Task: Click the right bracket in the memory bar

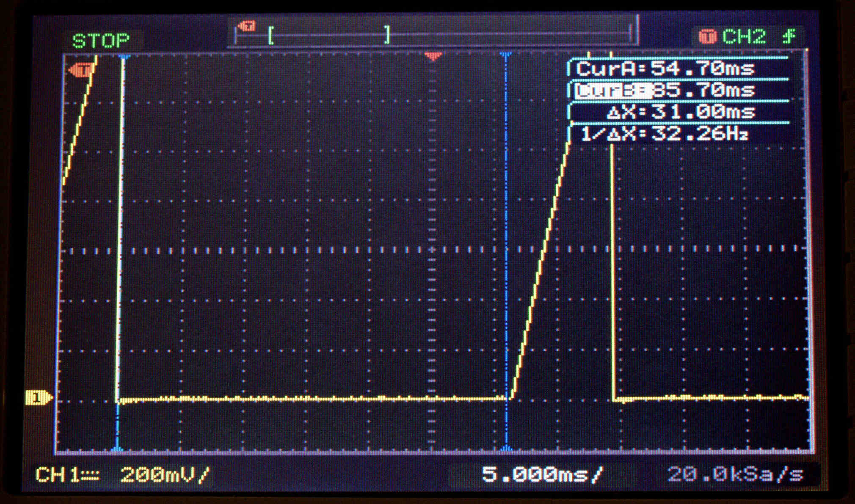Action: pyautogui.click(x=387, y=35)
